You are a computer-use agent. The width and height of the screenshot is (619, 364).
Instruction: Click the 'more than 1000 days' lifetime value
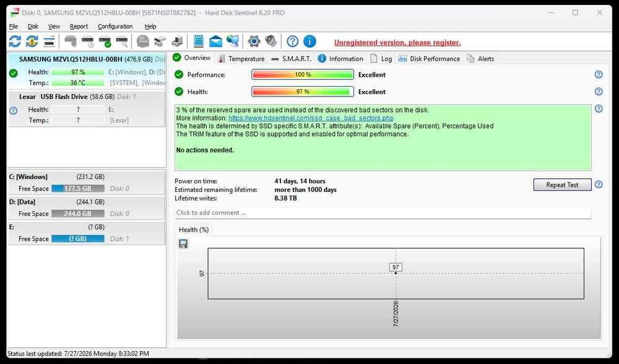[x=306, y=189]
